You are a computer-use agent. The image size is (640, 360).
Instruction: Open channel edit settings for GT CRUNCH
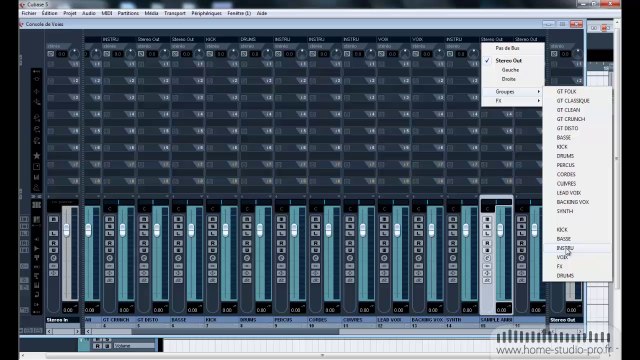[109, 258]
